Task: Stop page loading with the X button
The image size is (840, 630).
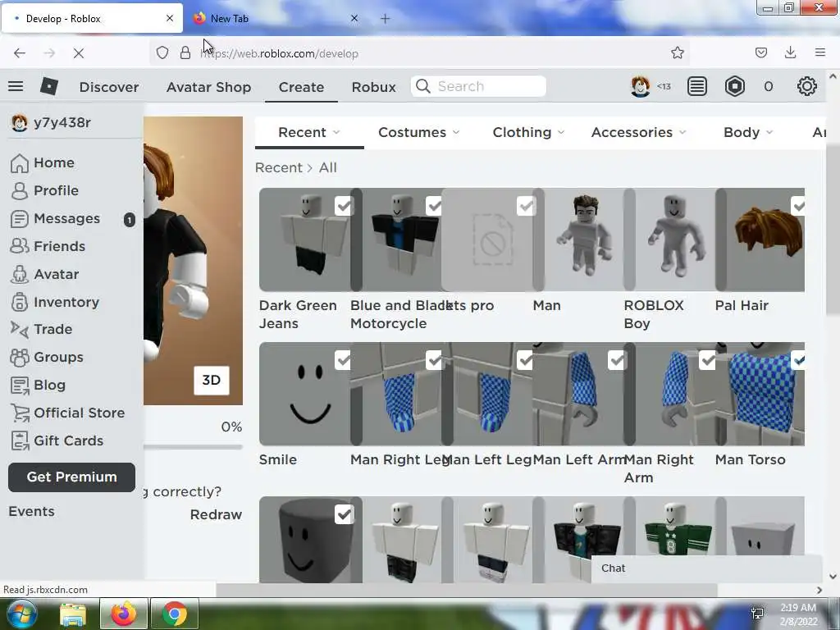Action: (78, 53)
